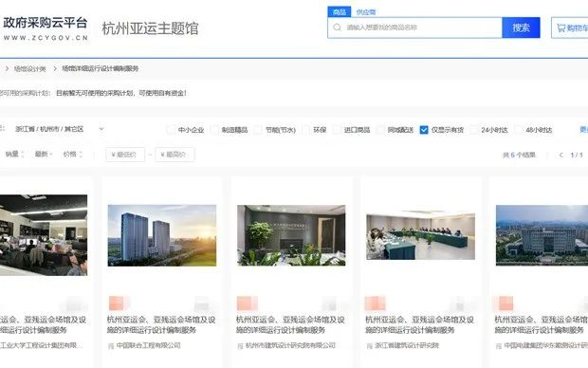Sort results by 价格
Screen dimensions: 588x368
[x=73, y=155]
